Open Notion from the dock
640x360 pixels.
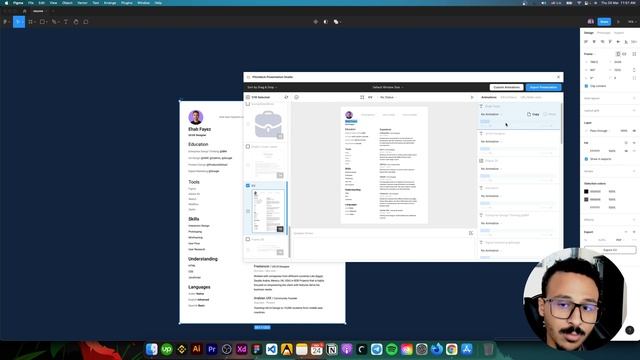(331, 349)
